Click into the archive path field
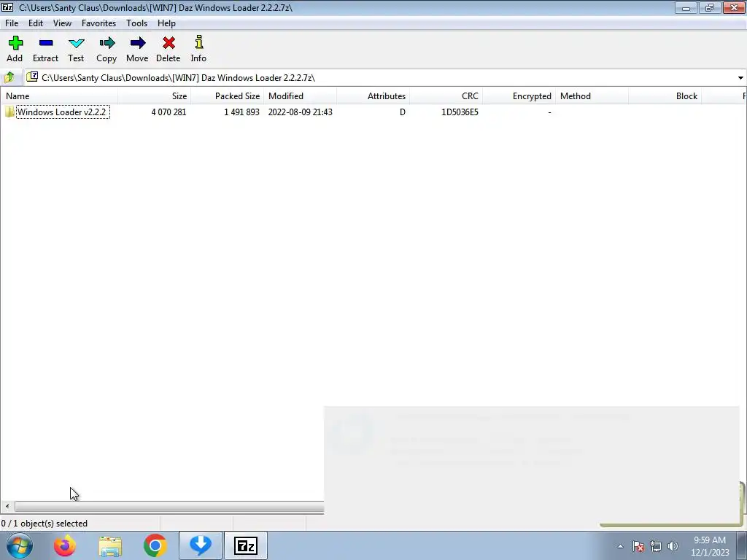Image resolution: width=747 pixels, height=560 pixels. tap(381, 77)
